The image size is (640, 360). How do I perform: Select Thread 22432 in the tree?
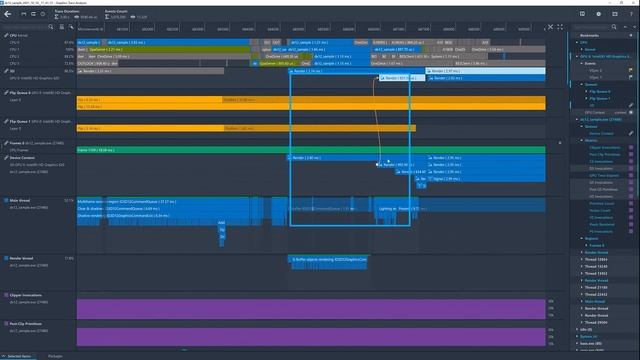[596, 294]
